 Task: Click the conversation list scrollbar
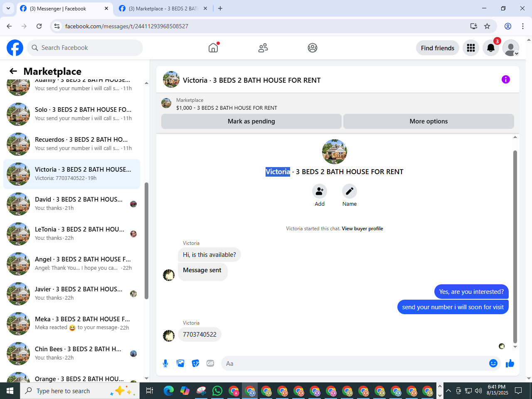point(146,241)
